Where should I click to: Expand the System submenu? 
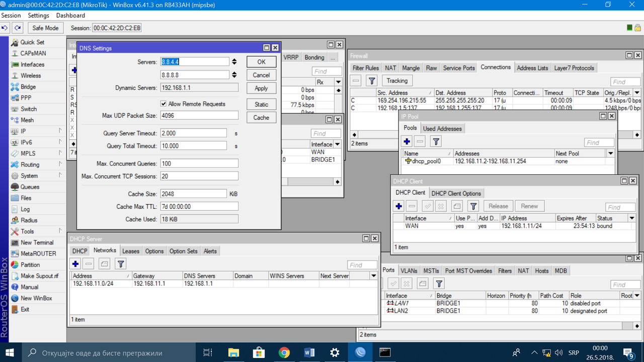click(60, 175)
